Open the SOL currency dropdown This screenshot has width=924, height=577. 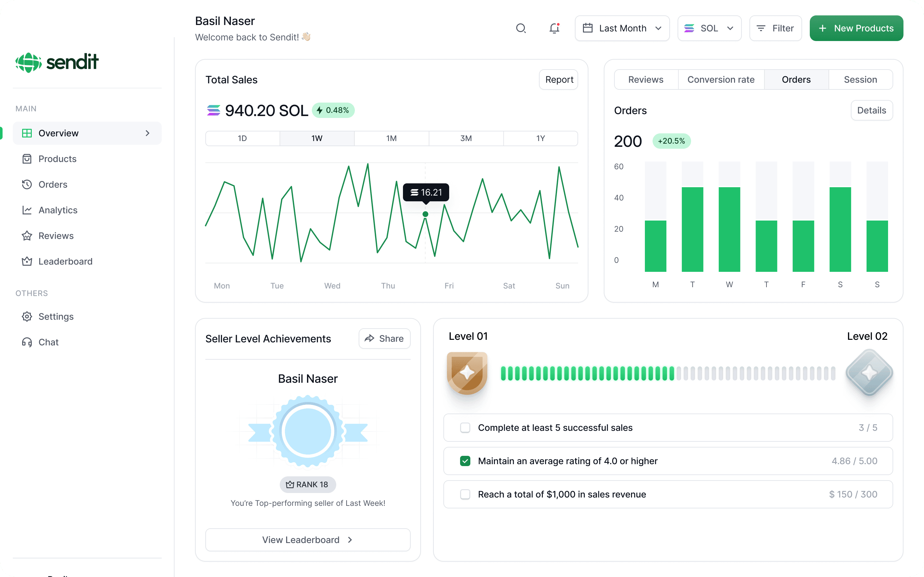[709, 28]
